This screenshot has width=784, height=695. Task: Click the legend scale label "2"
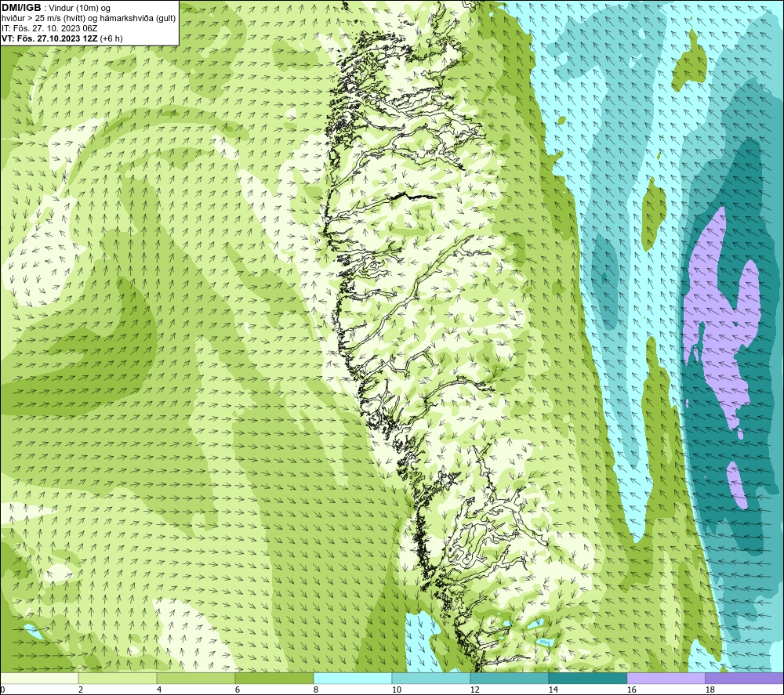pos(81,690)
